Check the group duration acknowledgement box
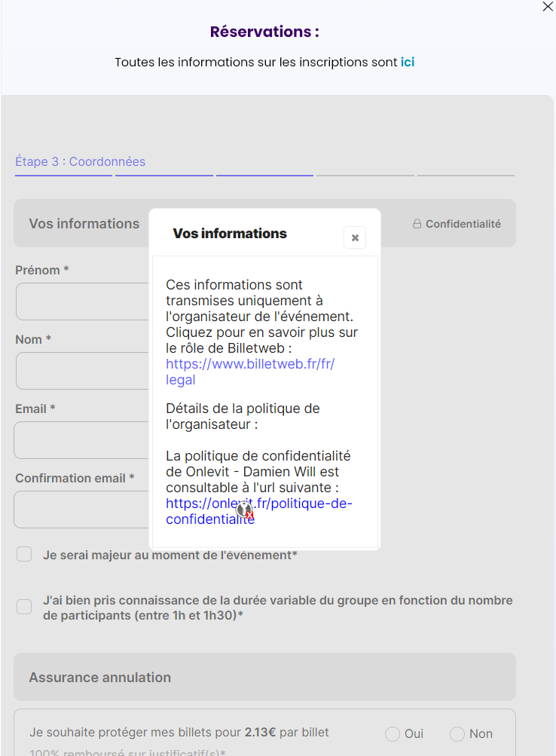This screenshot has width=556, height=756. point(23,607)
